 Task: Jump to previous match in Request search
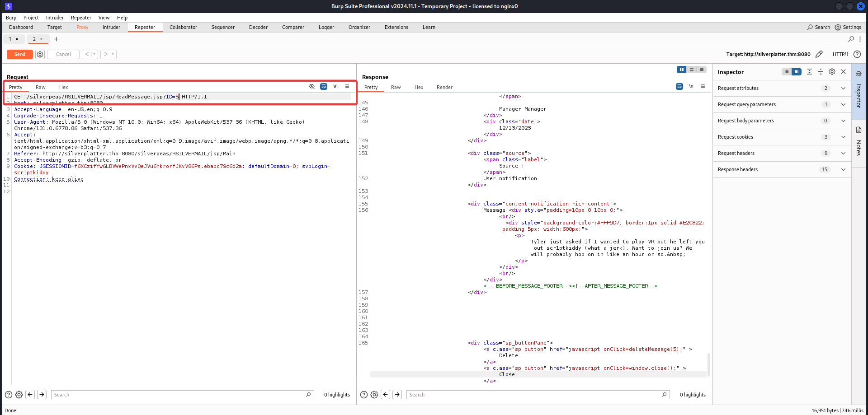(30, 395)
